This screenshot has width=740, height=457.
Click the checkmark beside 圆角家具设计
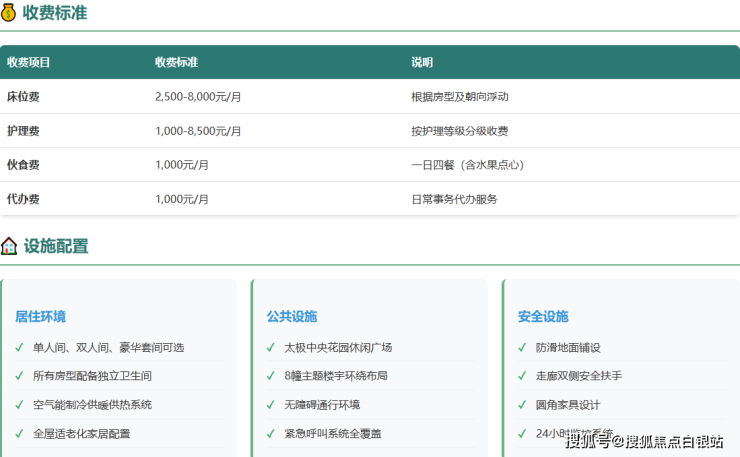(522, 405)
